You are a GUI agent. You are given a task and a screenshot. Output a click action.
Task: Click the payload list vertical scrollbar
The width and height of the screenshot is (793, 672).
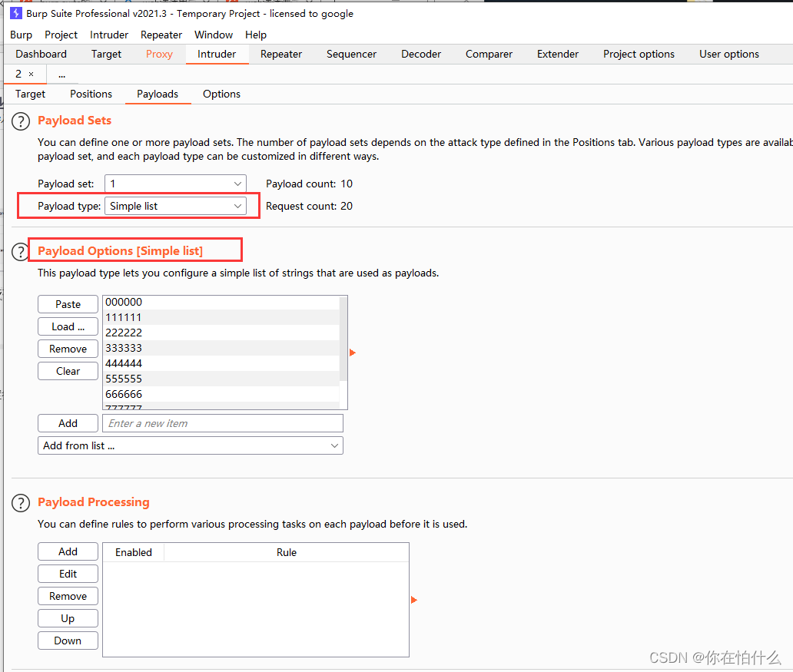(343, 339)
